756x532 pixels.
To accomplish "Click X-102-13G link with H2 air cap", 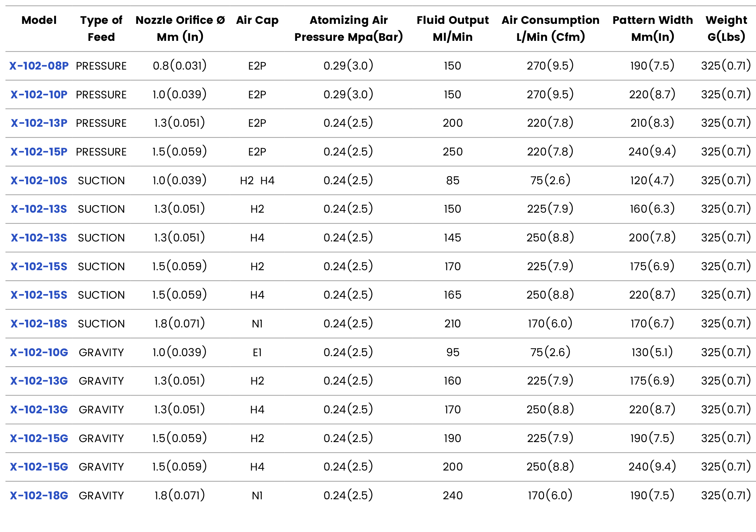I will [x=39, y=381].
